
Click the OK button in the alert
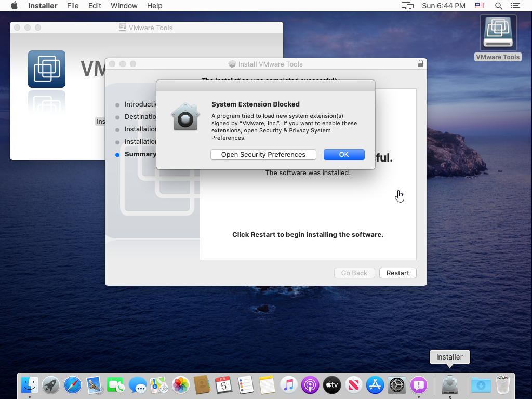pos(343,155)
